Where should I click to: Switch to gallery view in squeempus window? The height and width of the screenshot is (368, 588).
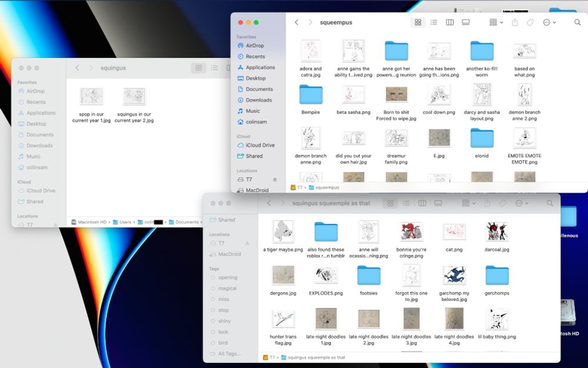(465, 22)
